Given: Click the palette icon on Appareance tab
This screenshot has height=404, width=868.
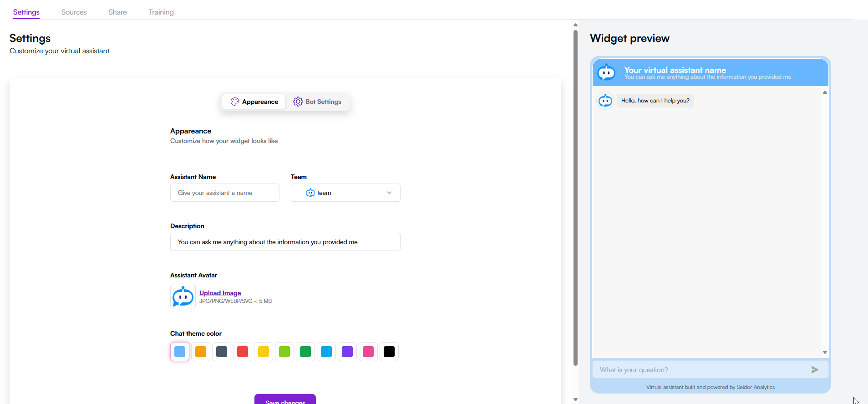Looking at the screenshot, I should 235,102.
